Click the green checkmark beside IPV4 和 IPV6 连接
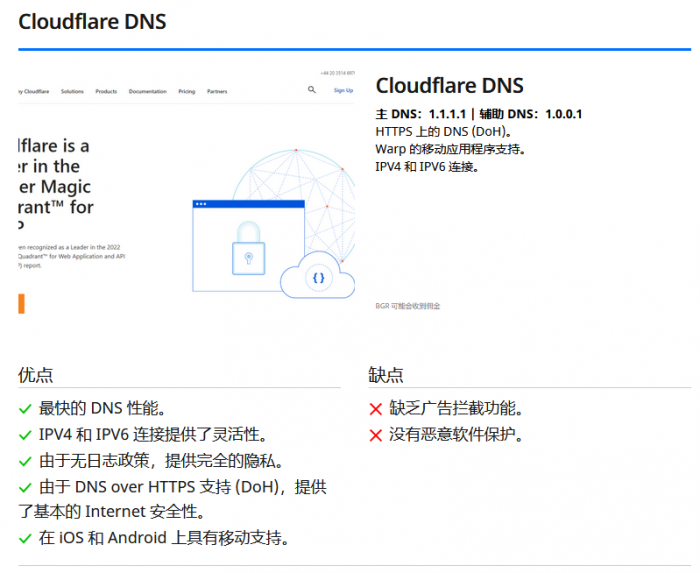The image size is (700, 573). pos(26,435)
